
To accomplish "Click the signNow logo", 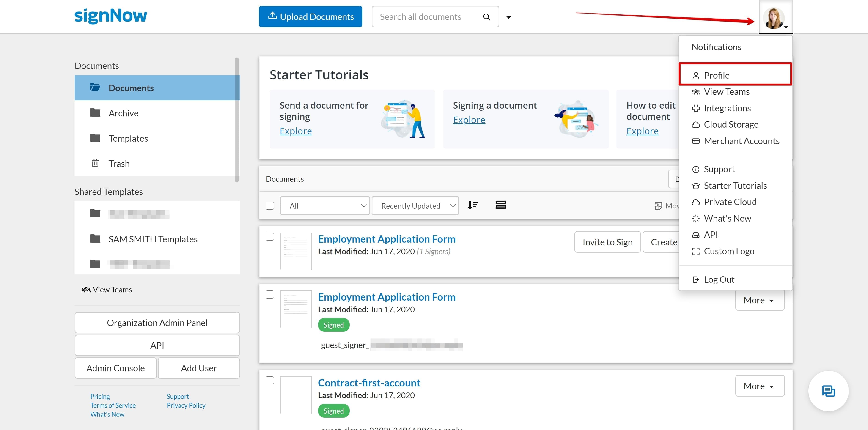I will click(110, 16).
